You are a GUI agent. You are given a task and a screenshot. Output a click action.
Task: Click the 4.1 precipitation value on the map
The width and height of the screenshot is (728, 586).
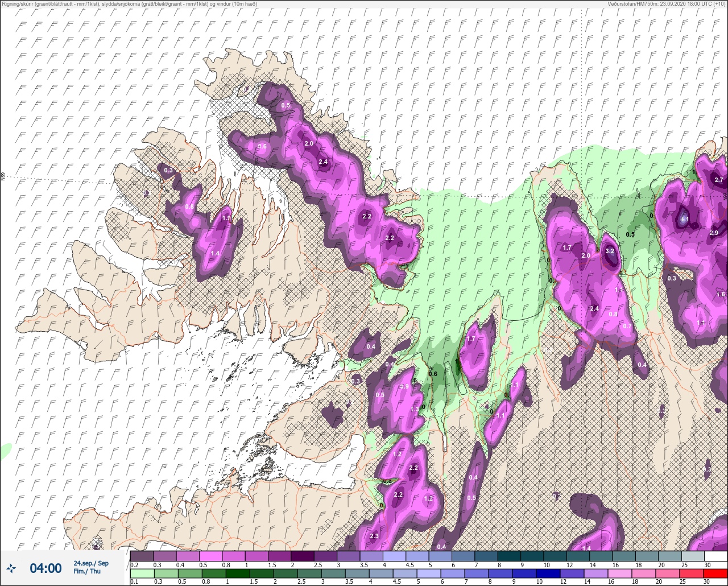[x=685, y=219]
